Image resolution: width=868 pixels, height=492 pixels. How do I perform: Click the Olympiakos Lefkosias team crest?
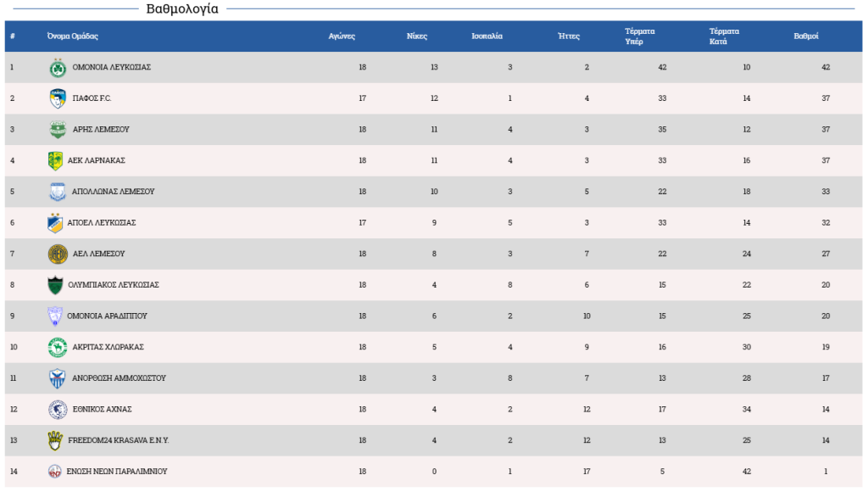(x=56, y=285)
